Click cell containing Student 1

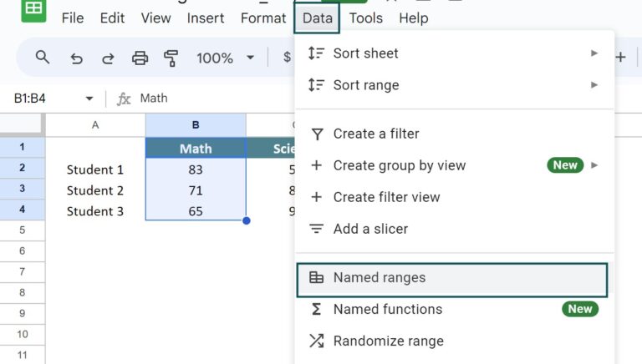[x=95, y=169]
